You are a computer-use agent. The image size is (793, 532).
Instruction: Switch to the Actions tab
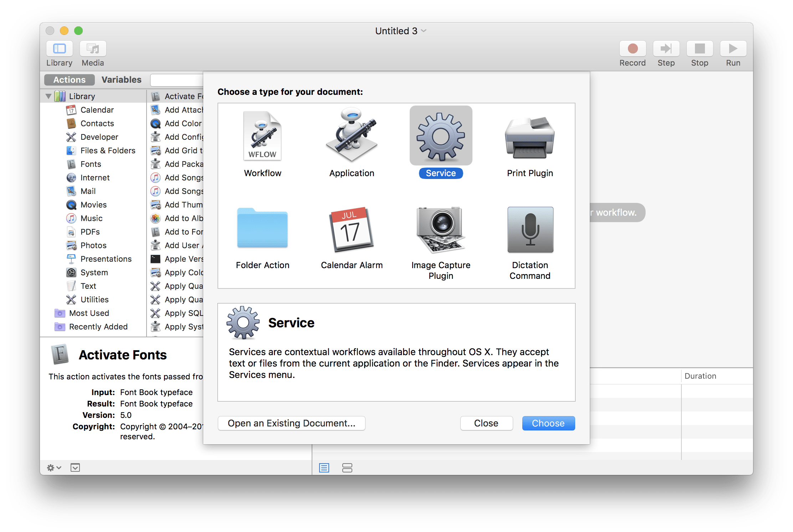point(69,80)
